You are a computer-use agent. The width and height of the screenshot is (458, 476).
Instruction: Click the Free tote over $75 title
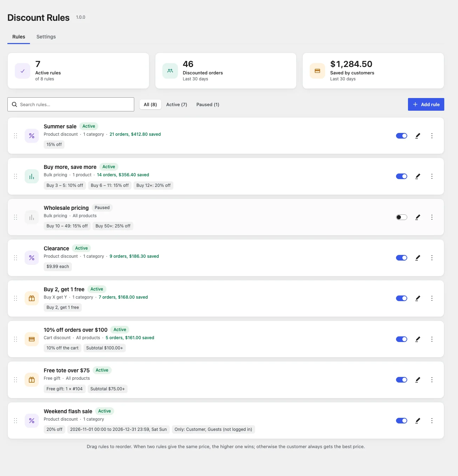click(67, 371)
